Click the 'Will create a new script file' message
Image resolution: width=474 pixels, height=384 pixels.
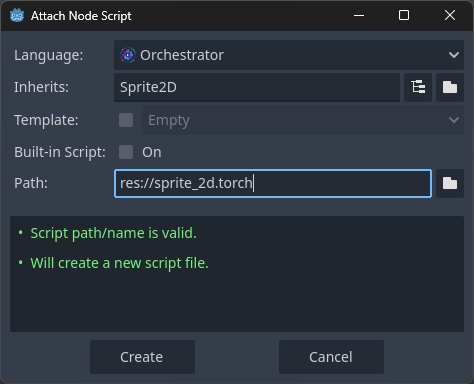(119, 263)
